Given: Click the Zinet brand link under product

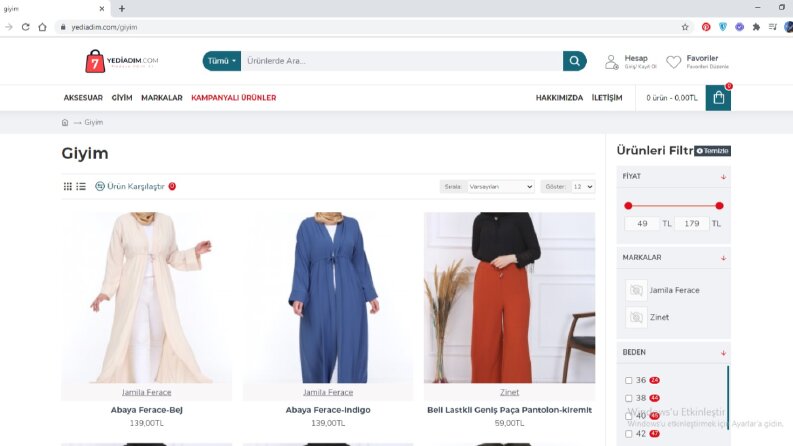Looking at the screenshot, I should [x=509, y=392].
